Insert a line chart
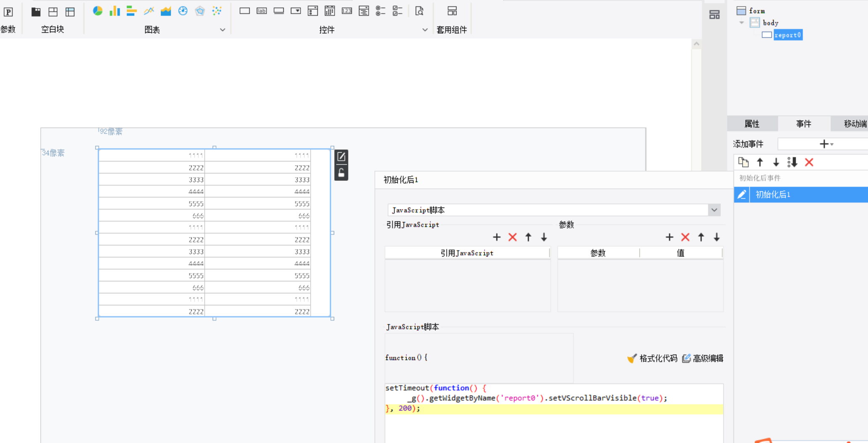The image size is (868, 443). click(x=149, y=11)
